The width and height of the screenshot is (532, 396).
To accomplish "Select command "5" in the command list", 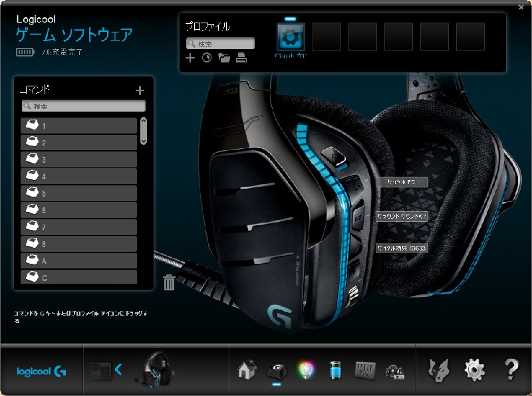I will 78,193.
